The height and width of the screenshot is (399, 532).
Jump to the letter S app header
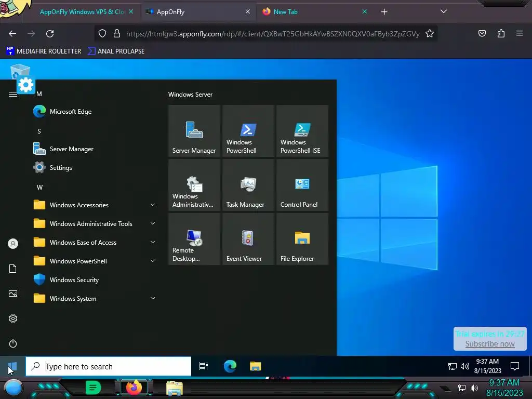pos(39,131)
